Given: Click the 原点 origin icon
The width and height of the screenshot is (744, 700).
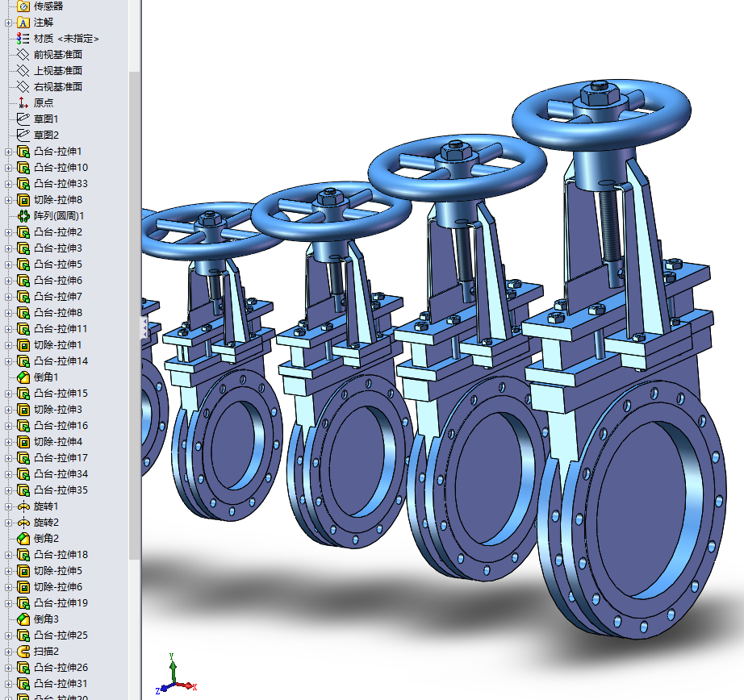Looking at the screenshot, I should (23, 103).
